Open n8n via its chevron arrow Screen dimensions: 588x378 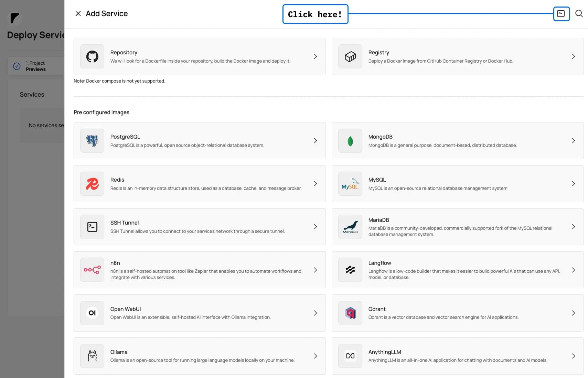(316, 270)
